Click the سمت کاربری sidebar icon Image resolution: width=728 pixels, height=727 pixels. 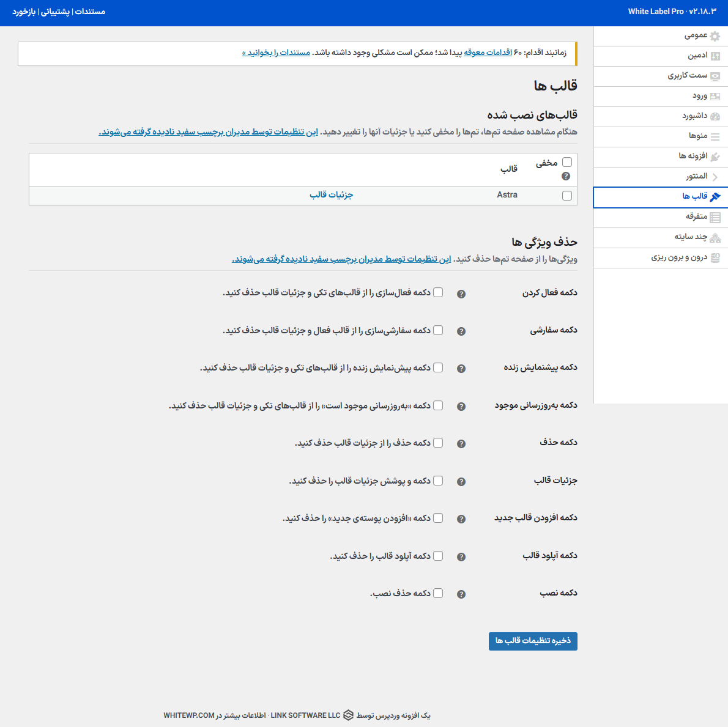(x=715, y=76)
